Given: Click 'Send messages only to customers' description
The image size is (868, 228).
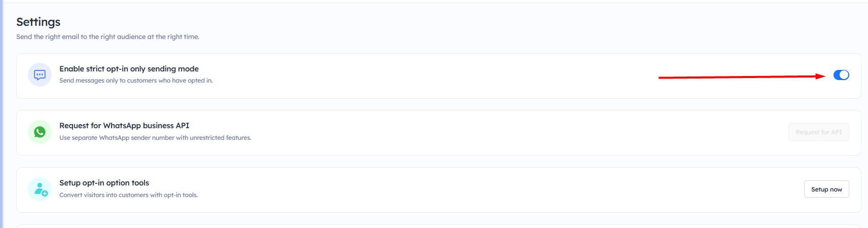Looking at the screenshot, I should click(x=136, y=81).
